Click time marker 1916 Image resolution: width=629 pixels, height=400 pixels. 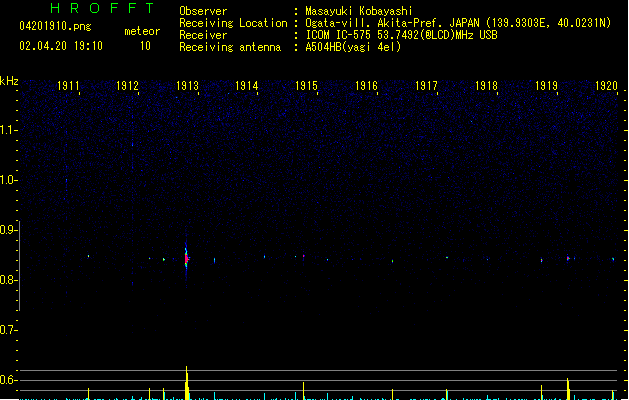(x=366, y=86)
